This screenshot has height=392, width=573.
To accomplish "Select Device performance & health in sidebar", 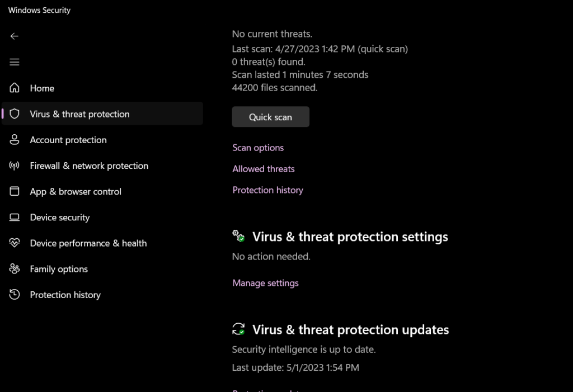I will 88,243.
